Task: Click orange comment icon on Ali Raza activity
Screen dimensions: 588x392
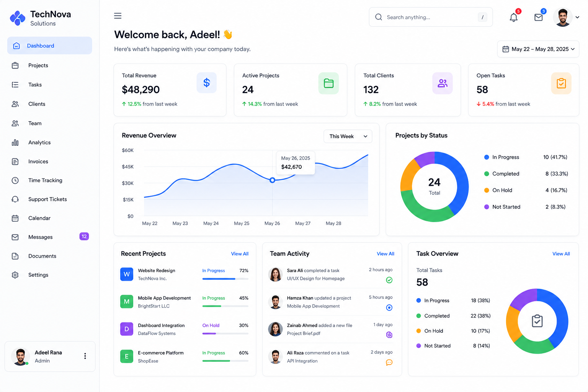Action: point(389,363)
